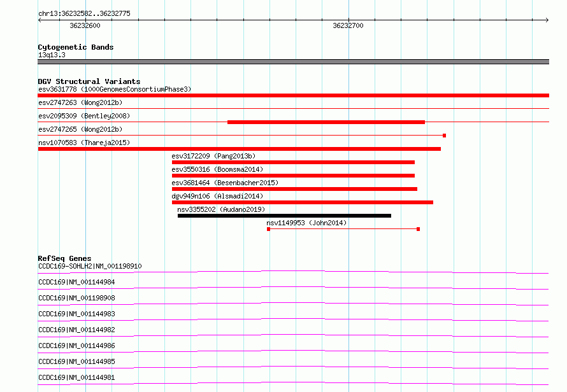
Task: Open variant esv2747265 (Wong2012b) label
Action: (x=80, y=129)
